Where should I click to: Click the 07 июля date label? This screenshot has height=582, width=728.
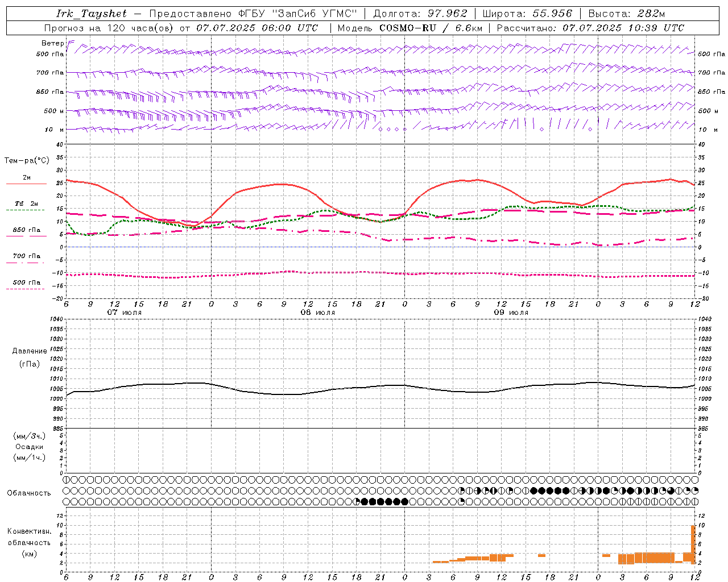pyautogui.click(x=125, y=313)
